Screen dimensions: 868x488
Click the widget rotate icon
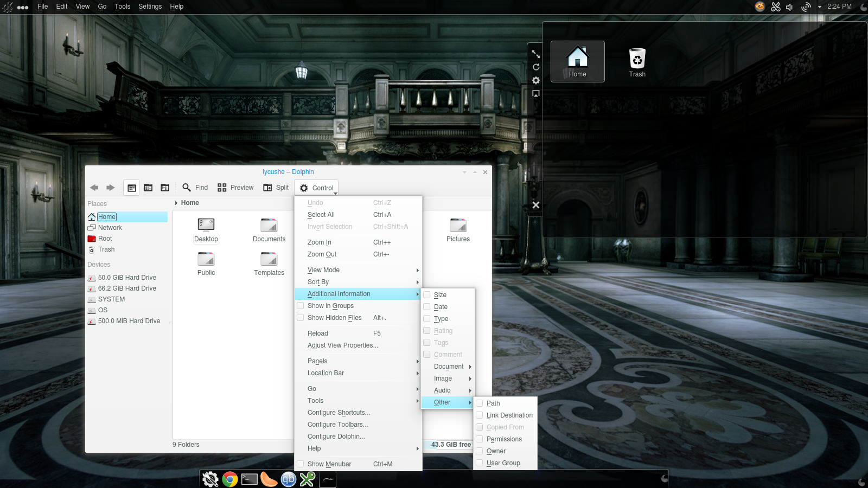point(536,67)
